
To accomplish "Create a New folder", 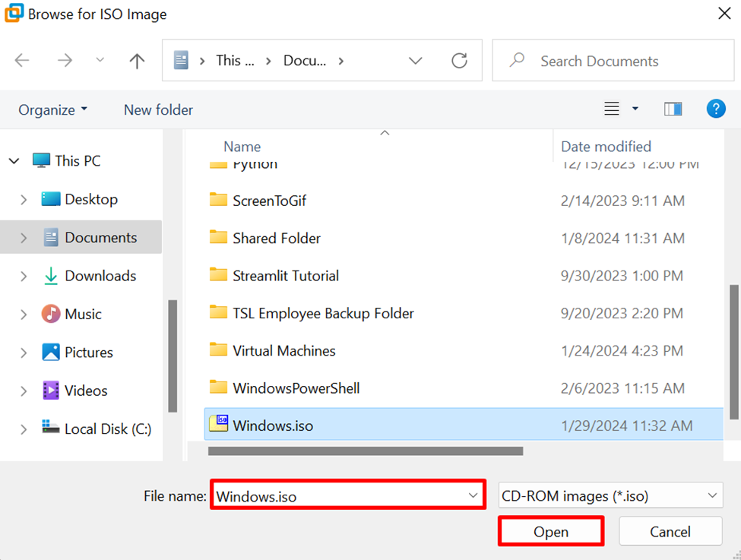I will click(158, 109).
